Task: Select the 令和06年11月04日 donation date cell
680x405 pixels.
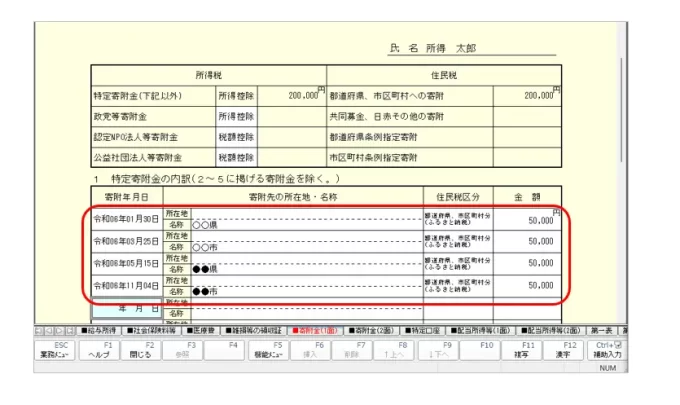Action: click(x=126, y=285)
